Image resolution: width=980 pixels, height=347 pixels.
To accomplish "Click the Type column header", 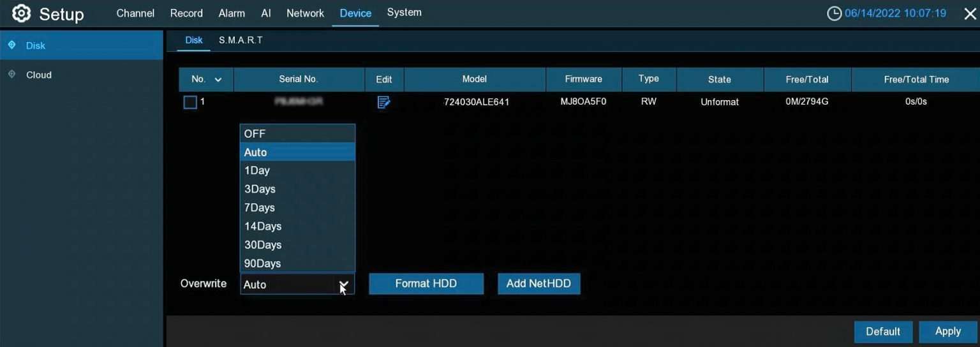I will [x=649, y=79].
